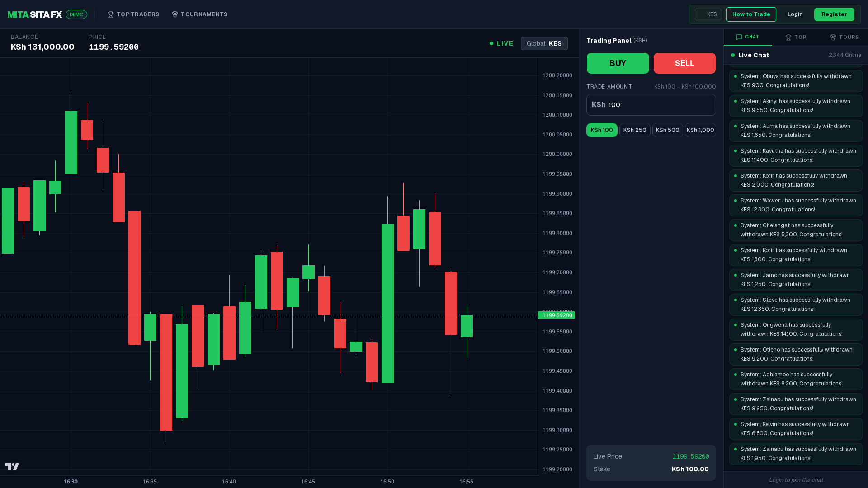Select Adhiambo's KES 8,200 withdrawal message

coord(796,379)
